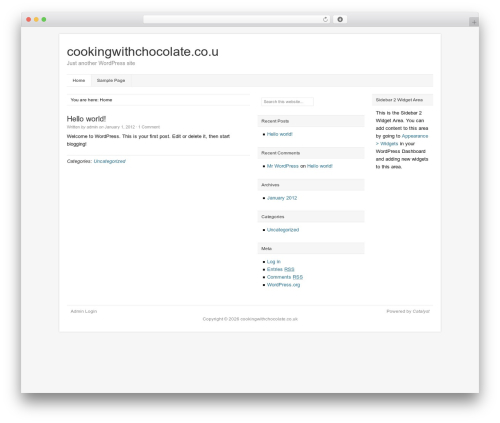500x423 pixels.
Task: Click the browser reload icon
Action: click(325, 19)
